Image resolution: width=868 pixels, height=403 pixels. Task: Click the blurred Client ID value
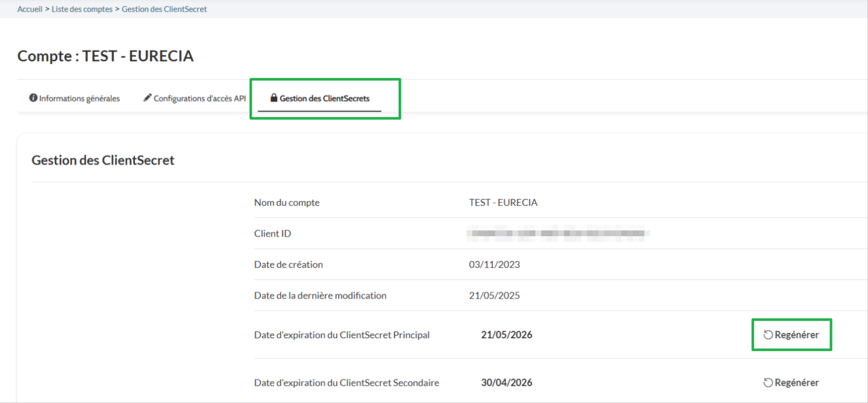point(557,234)
